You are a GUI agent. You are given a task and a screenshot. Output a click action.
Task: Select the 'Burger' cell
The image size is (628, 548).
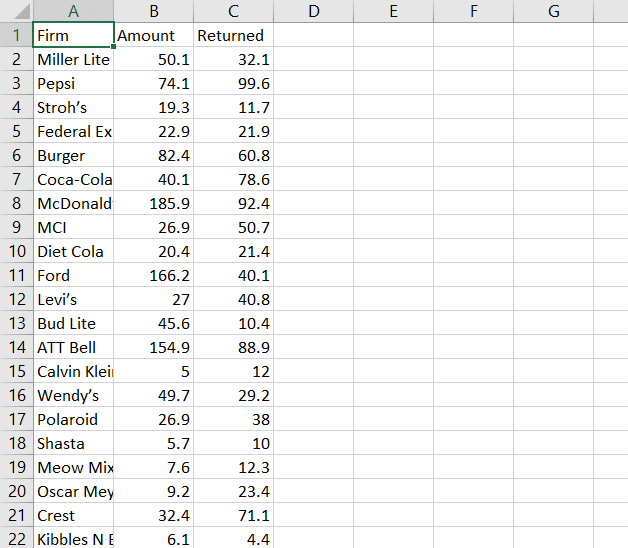tap(73, 155)
